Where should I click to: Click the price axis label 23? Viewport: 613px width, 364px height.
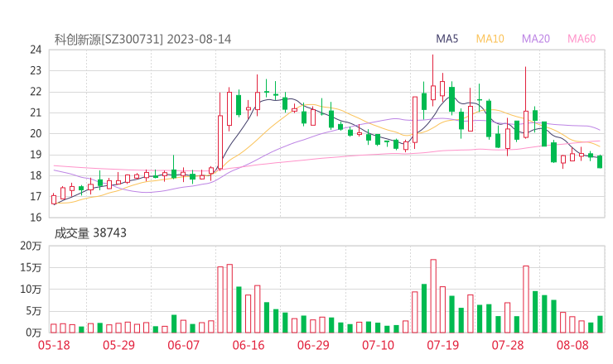[36, 70]
